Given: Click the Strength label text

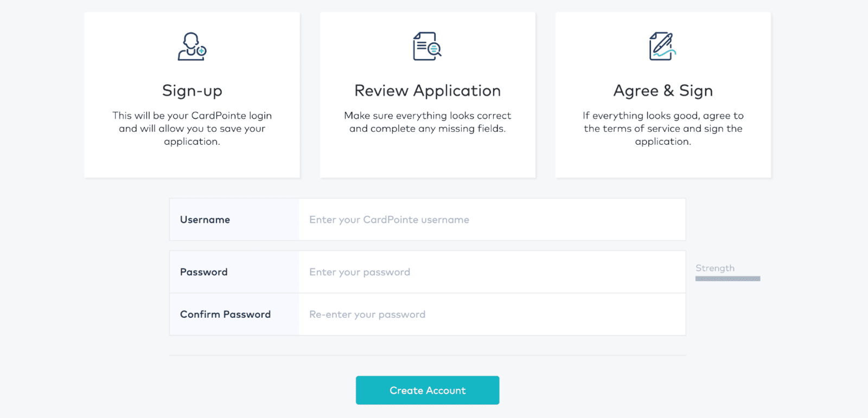Looking at the screenshot, I should coord(715,268).
